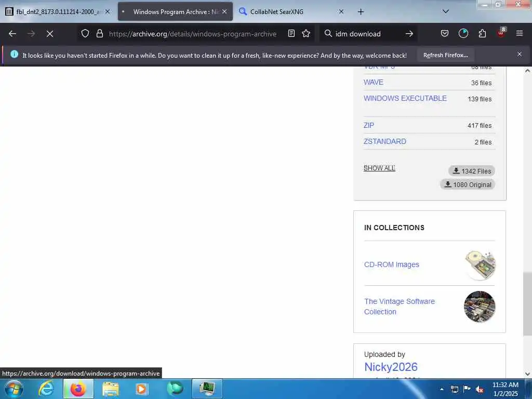Click the '417 files' count text
This screenshot has width=532, height=399.
tap(480, 126)
